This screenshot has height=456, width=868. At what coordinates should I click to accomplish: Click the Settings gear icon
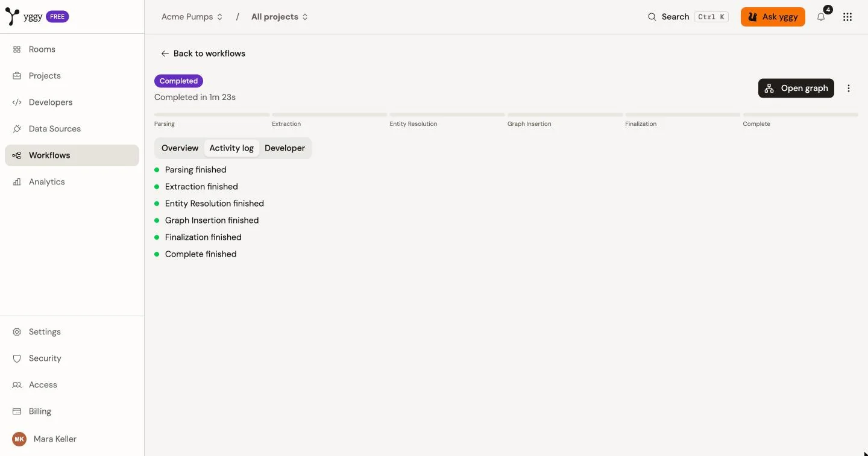coord(17,332)
